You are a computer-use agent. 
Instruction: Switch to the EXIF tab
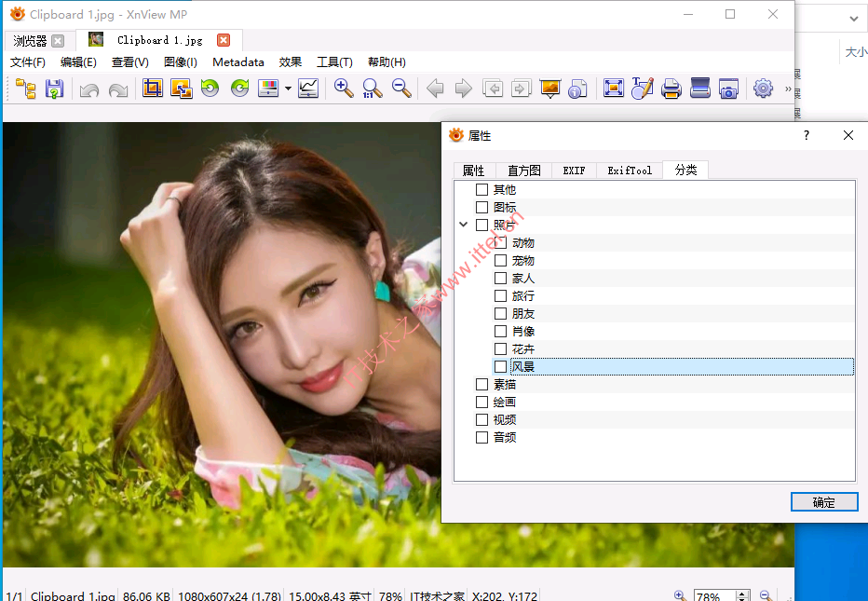point(574,171)
